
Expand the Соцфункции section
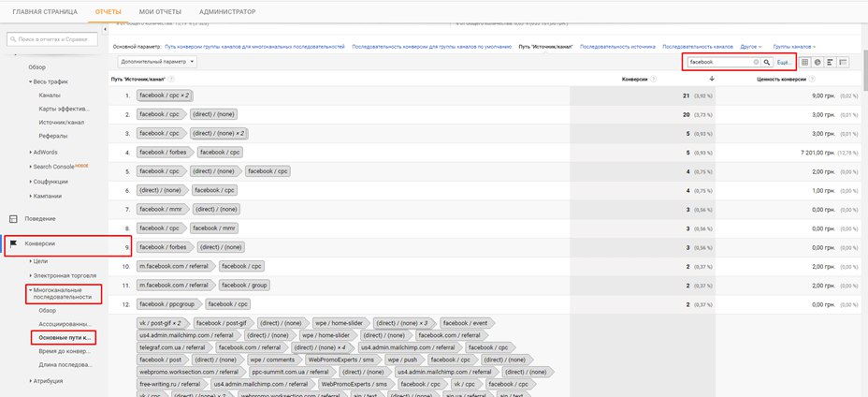click(x=31, y=182)
